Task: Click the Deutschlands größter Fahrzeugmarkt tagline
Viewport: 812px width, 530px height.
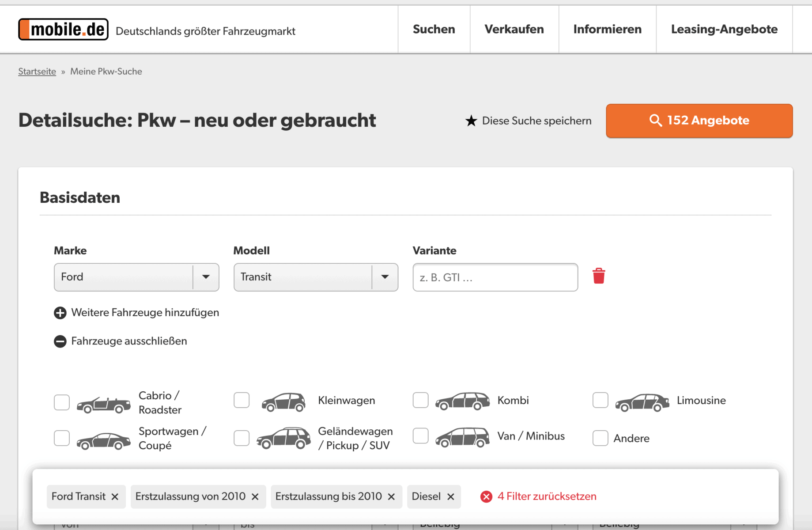Action: pos(205,31)
